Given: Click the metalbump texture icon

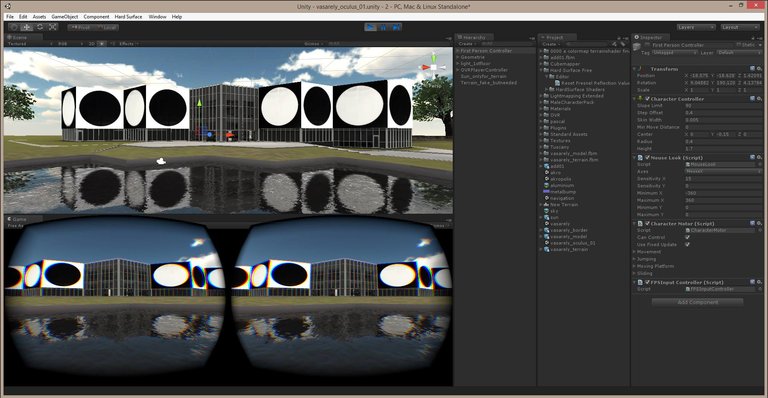Looking at the screenshot, I should (547, 192).
